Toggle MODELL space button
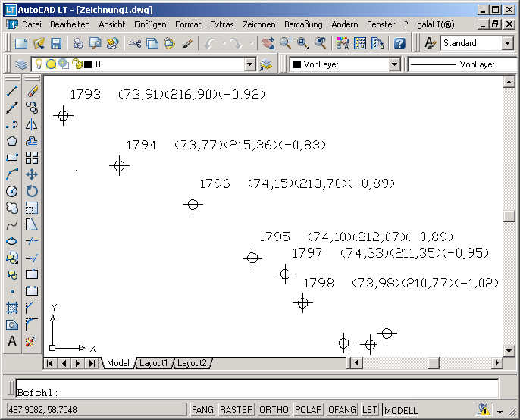This screenshot has height=420, width=520. coord(400,410)
